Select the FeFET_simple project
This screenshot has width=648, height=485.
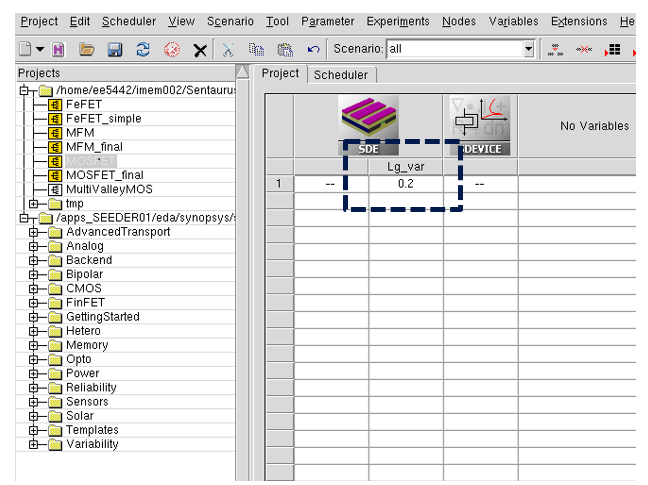(103, 118)
